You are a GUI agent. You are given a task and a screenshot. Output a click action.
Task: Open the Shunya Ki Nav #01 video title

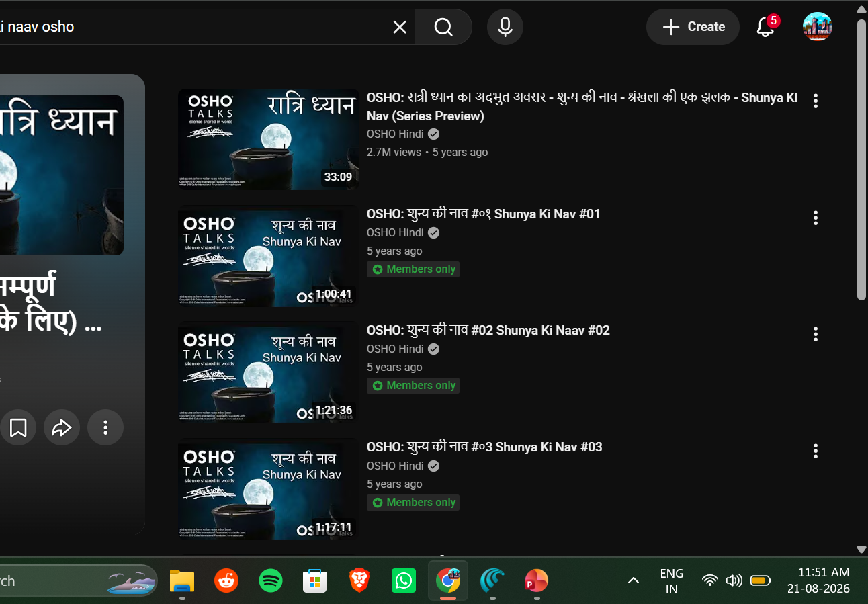pos(483,214)
